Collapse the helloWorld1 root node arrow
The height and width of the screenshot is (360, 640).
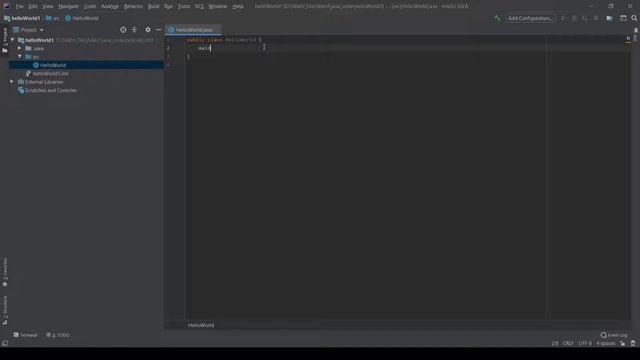pyautogui.click(x=12, y=40)
